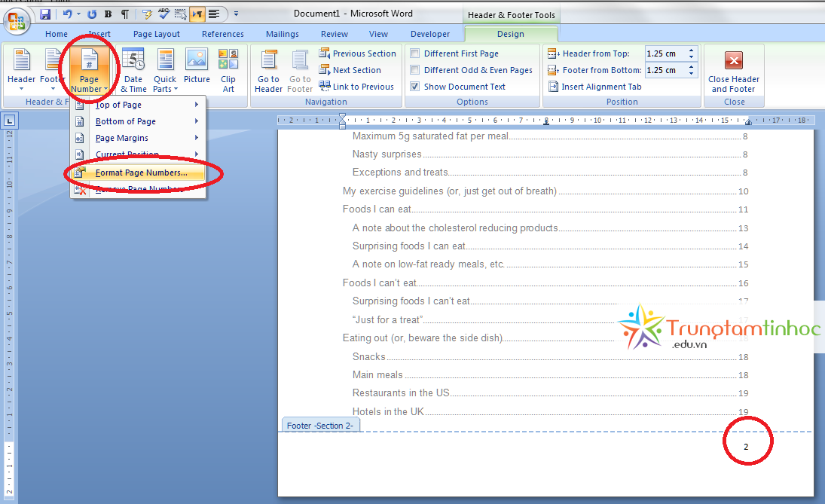The image size is (825, 504).
Task: Click Insert Alignment Tab
Action: [595, 87]
